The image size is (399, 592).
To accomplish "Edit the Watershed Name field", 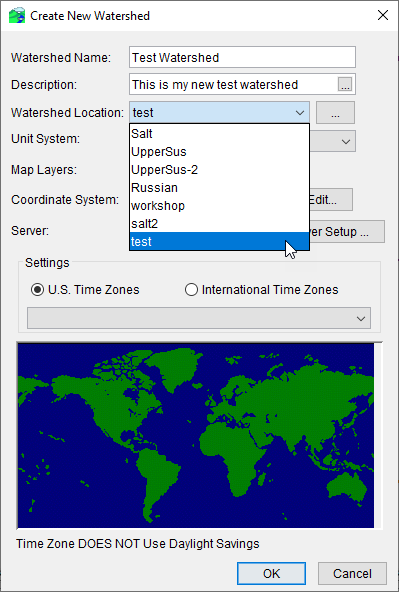I will pos(242,57).
